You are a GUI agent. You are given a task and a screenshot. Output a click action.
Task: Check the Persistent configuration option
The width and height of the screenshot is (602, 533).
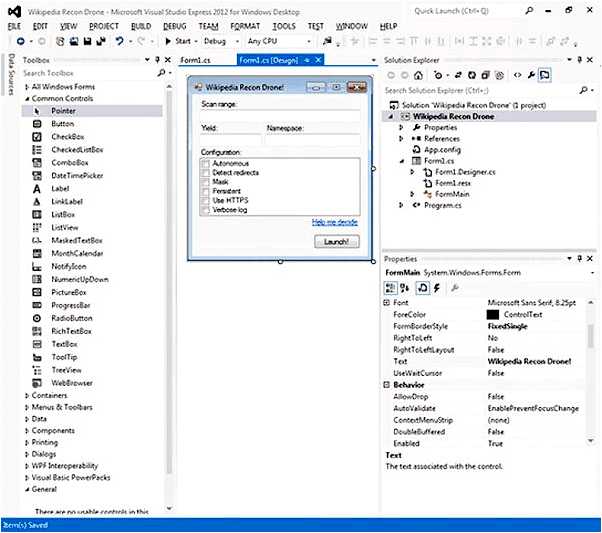(x=205, y=191)
